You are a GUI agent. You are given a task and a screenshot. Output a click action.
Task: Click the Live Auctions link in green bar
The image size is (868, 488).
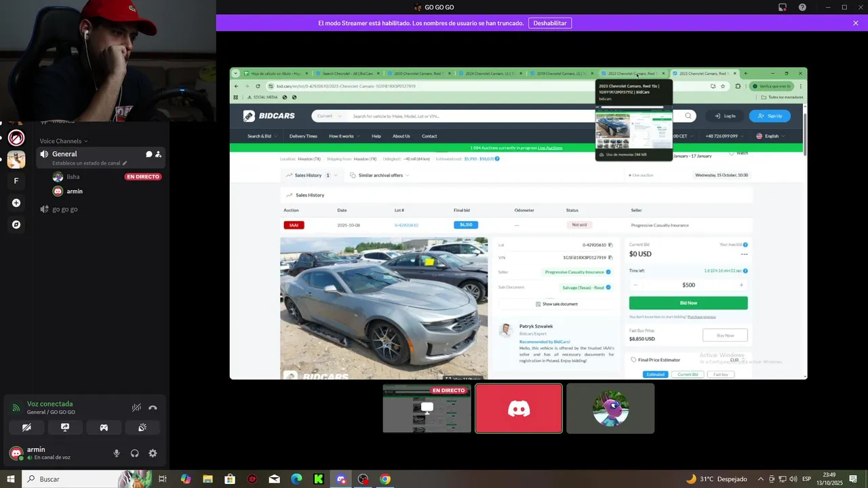(x=550, y=148)
